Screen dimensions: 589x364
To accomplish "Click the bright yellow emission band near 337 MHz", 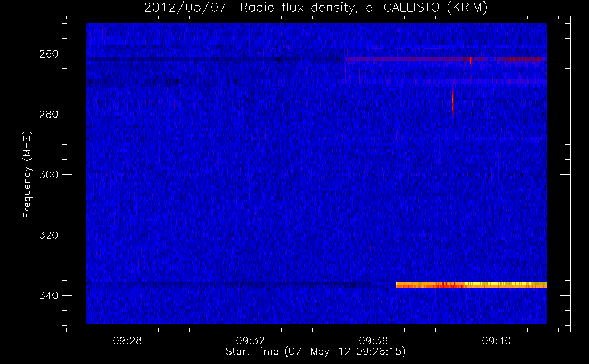I will click(471, 285).
